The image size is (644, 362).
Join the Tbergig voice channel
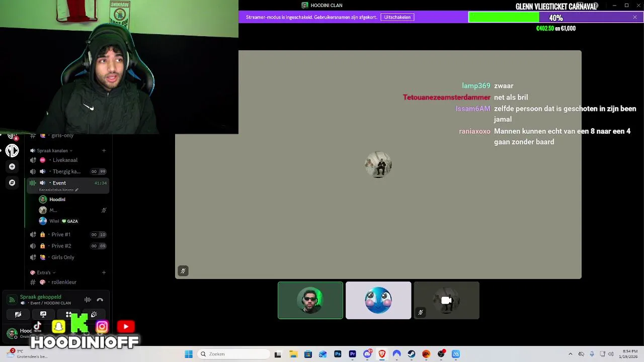click(x=68, y=171)
